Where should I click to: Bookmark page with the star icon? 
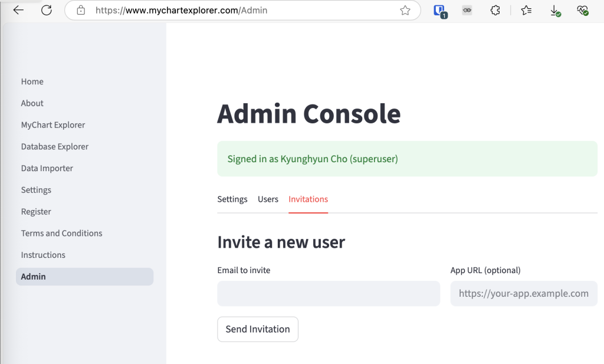[x=405, y=10]
